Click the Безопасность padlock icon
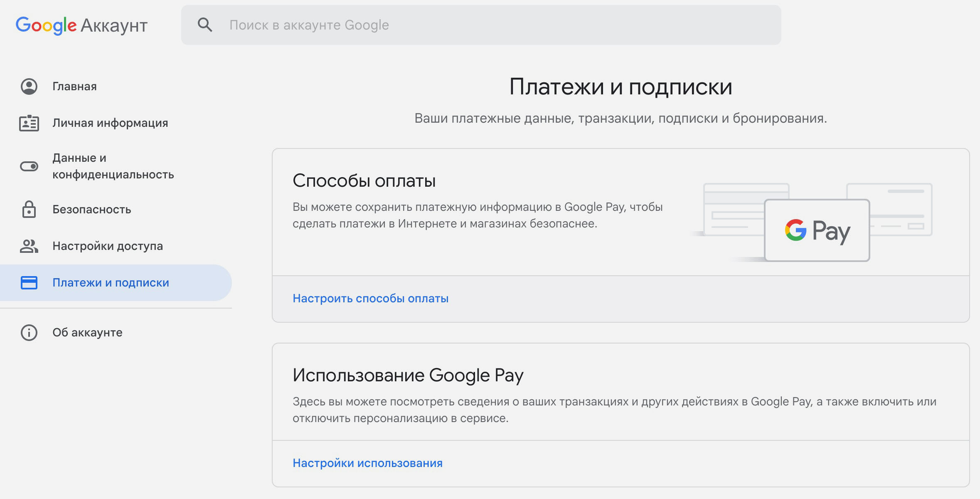This screenshot has width=980, height=499. tap(29, 209)
